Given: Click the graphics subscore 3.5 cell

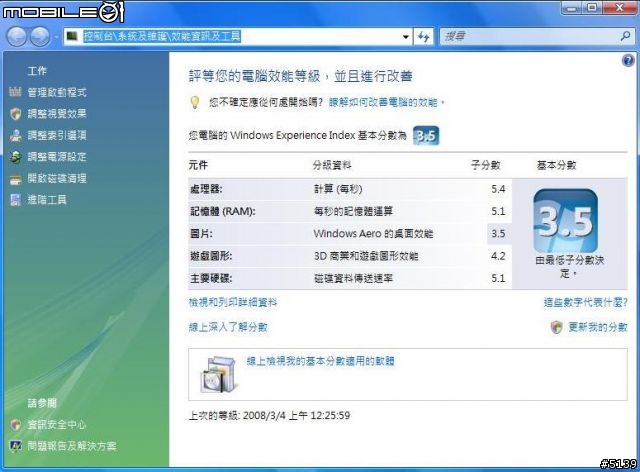Looking at the screenshot, I should coord(498,234).
